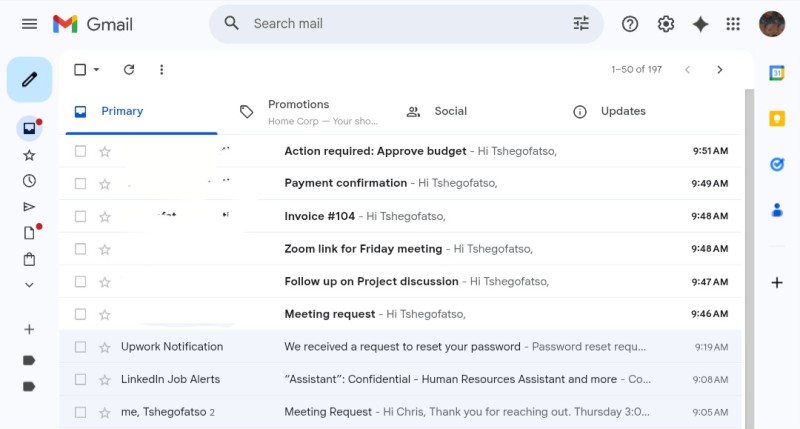800x429 pixels.
Task: Open Google Keep side panel
Action: pos(776,119)
